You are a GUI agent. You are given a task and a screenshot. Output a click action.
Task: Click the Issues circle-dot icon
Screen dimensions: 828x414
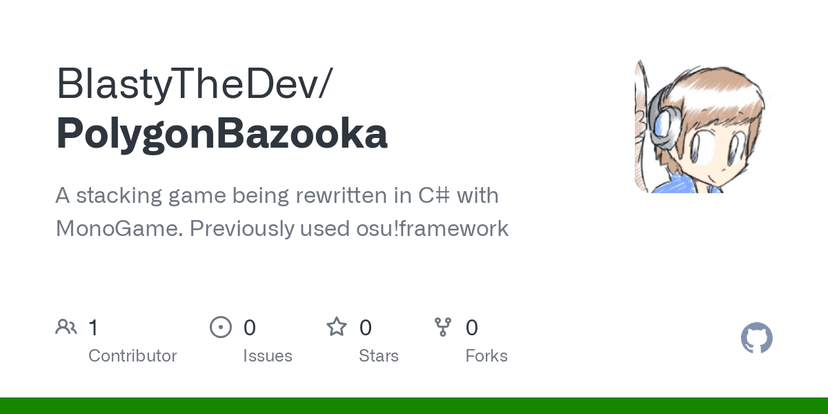[220, 327]
